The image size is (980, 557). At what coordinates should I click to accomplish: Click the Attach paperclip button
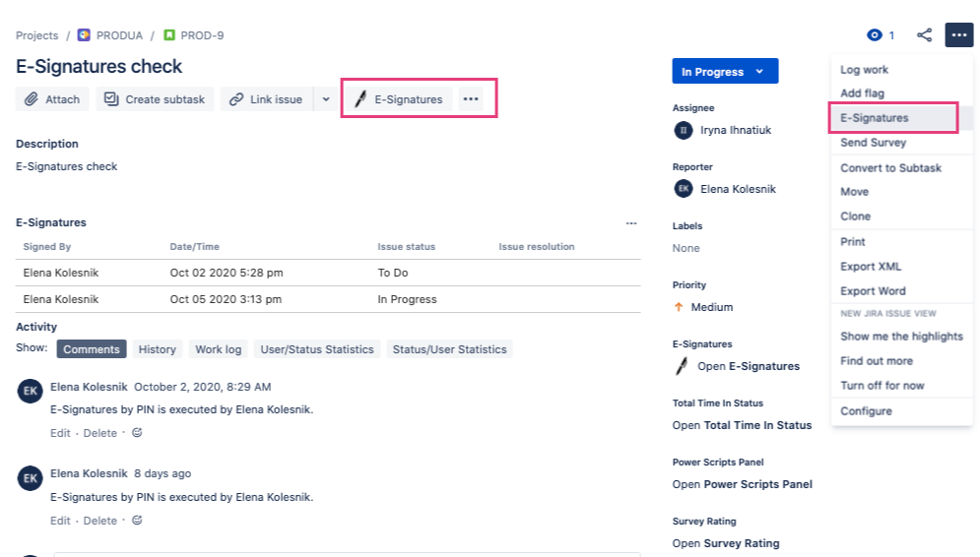(x=52, y=99)
